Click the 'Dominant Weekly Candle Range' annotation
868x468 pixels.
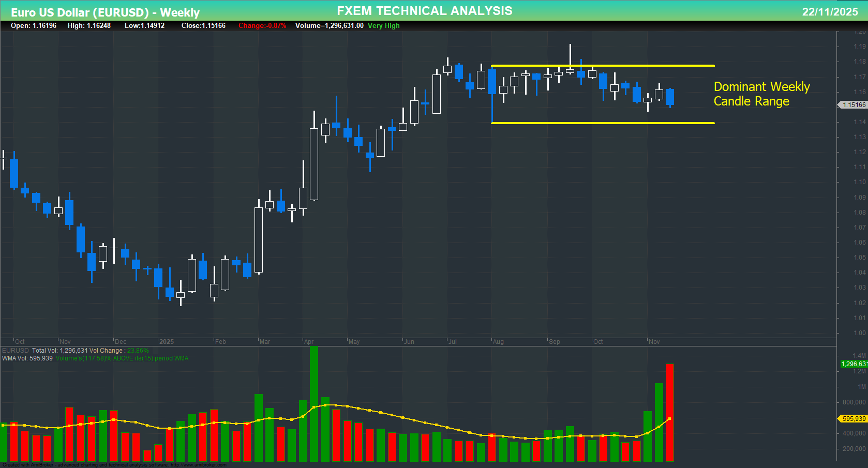(x=761, y=94)
